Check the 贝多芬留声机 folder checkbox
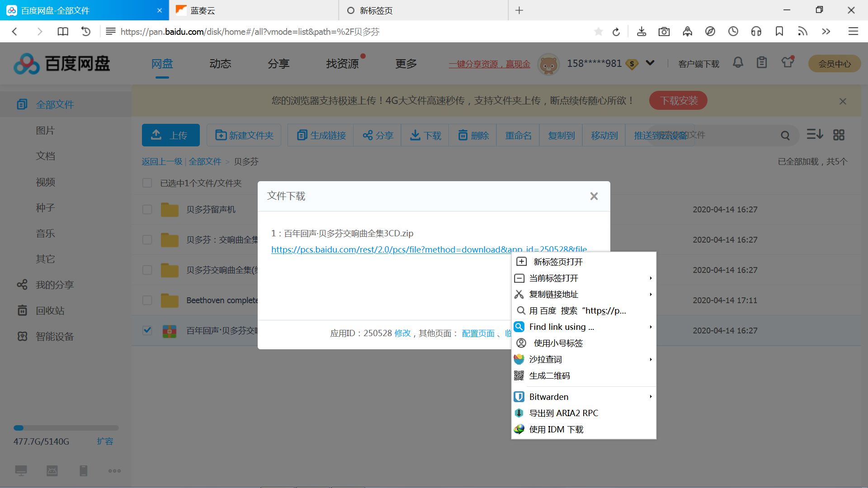868x488 pixels. click(x=147, y=210)
